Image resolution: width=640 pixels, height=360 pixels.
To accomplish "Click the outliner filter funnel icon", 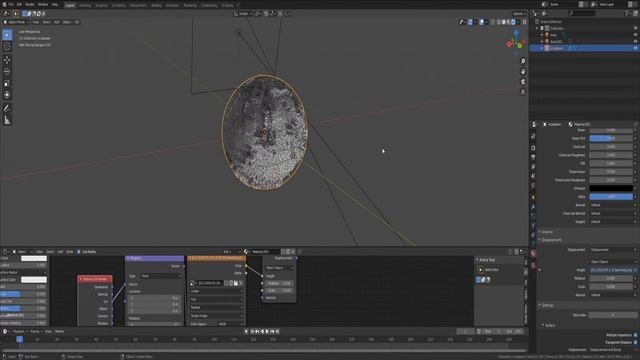I will [x=627, y=13].
